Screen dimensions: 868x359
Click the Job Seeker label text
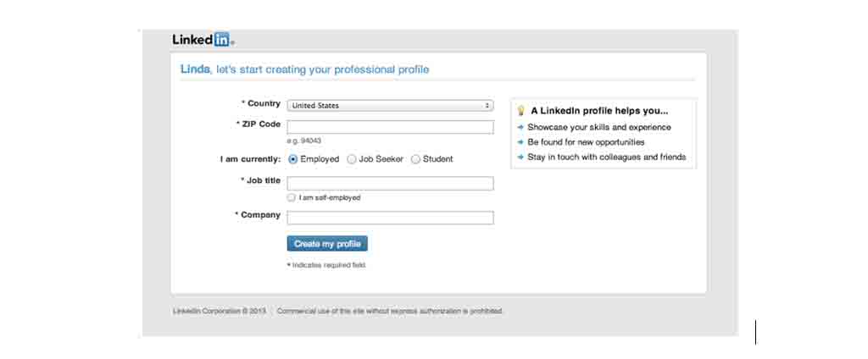(381, 159)
